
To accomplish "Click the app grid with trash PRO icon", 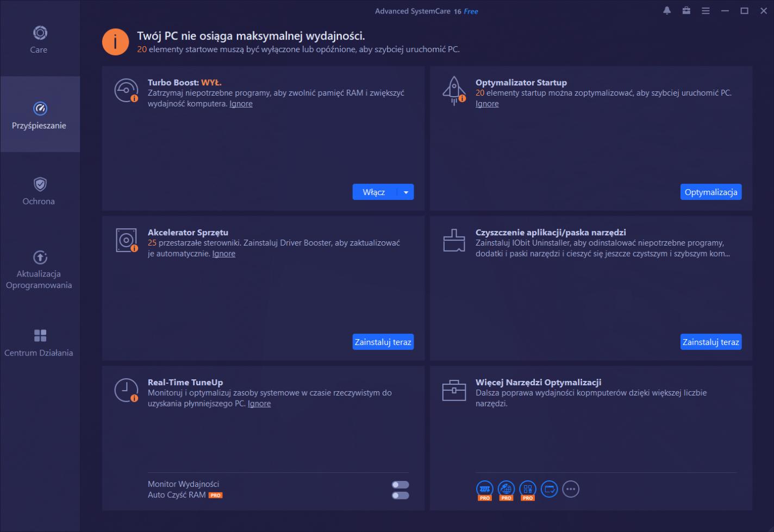I will (527, 489).
